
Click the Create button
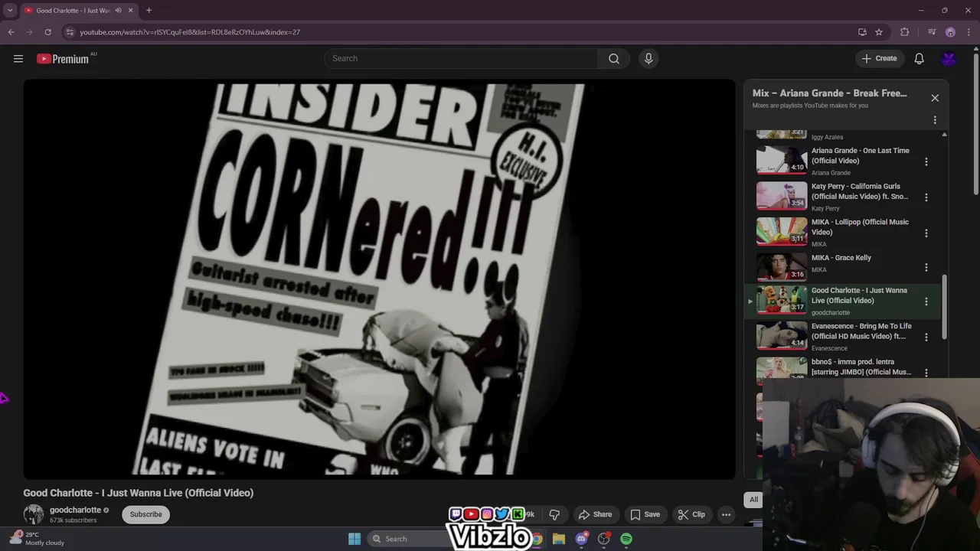pyautogui.click(x=879, y=58)
